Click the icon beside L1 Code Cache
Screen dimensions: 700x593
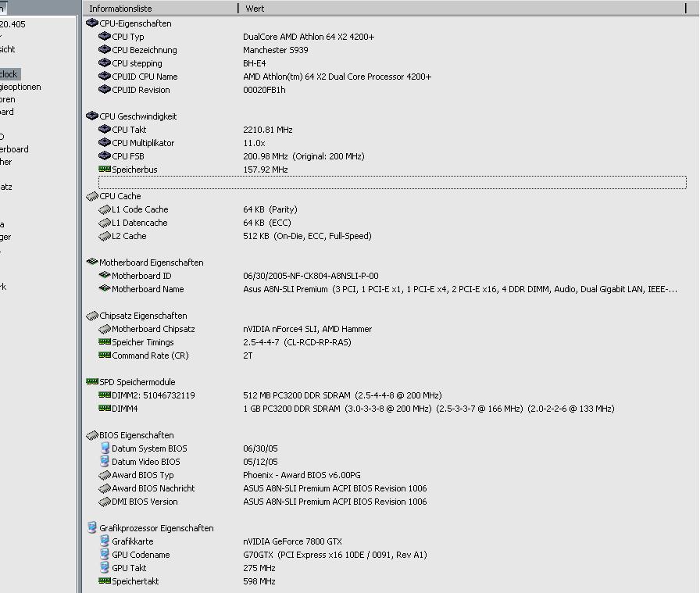click(x=105, y=209)
